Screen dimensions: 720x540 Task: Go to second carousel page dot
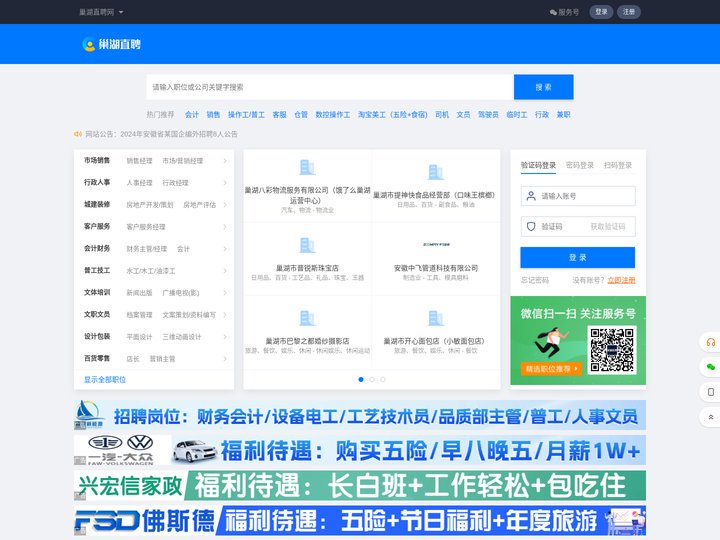pyautogui.click(x=372, y=379)
